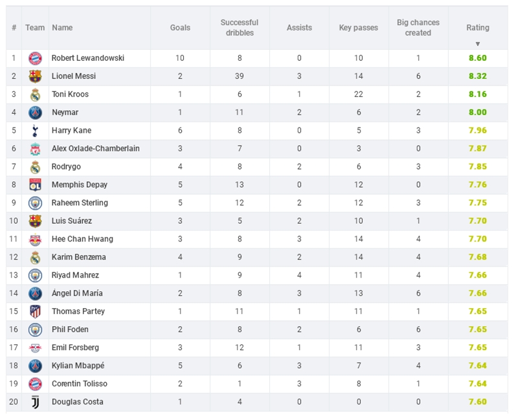This screenshot has height=420, width=516.
Task: Click the Red Bull Salzburg crest by Hee Chan Hwang
Action: coord(35,239)
